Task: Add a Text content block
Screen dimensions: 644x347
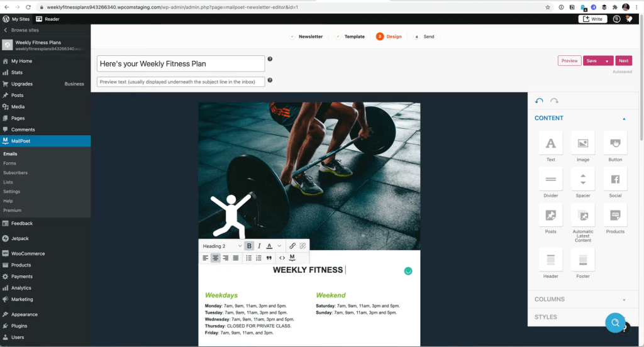Action: pos(550,146)
